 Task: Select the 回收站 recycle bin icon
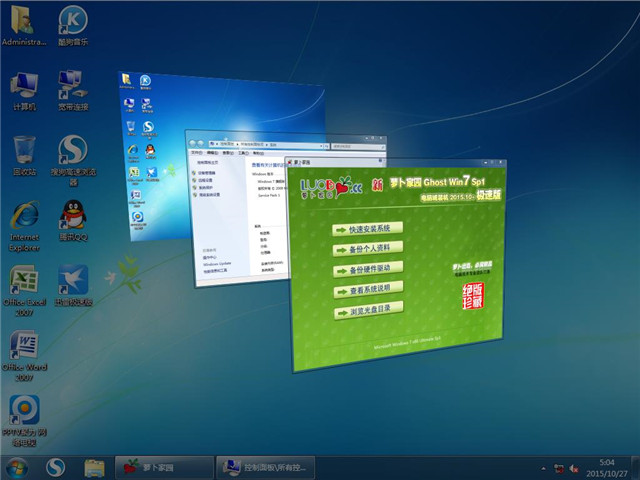[x=24, y=156]
